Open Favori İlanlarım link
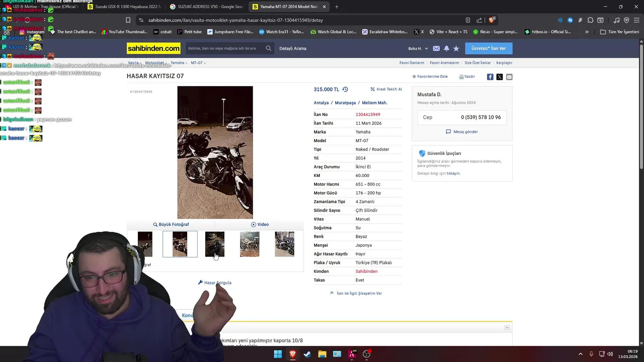This screenshot has width=644, height=362. (x=412, y=63)
